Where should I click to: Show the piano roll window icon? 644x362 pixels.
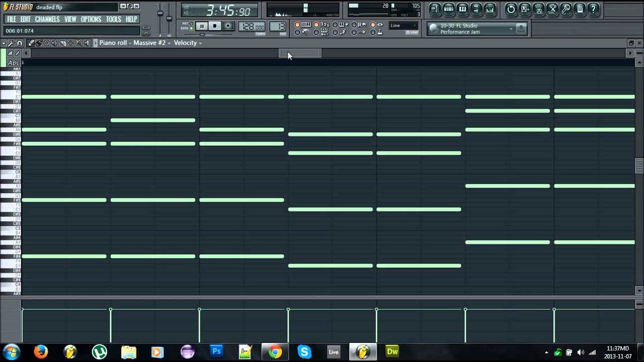tap(462, 9)
